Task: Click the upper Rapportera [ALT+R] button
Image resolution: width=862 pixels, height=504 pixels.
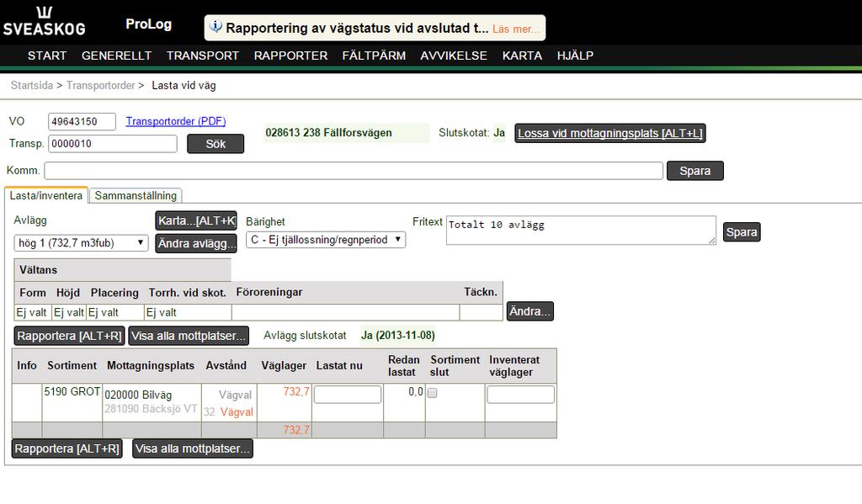Action: click(69, 336)
